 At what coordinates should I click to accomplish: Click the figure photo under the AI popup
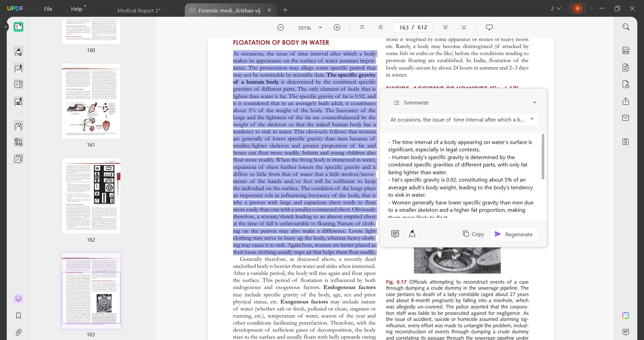[457, 260]
